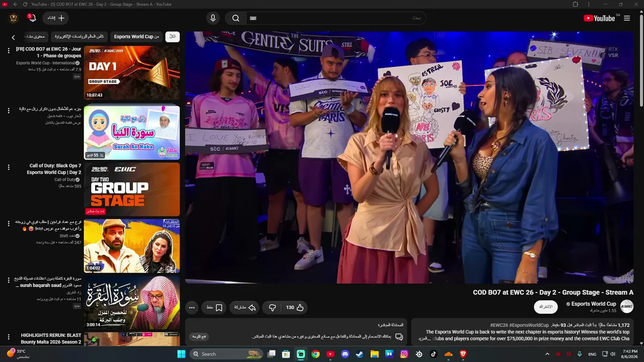Screen dimensions: 644x362
Task: Open options for '[FR] COD BO7 at EWC 26' video
Action: (x=8, y=50)
